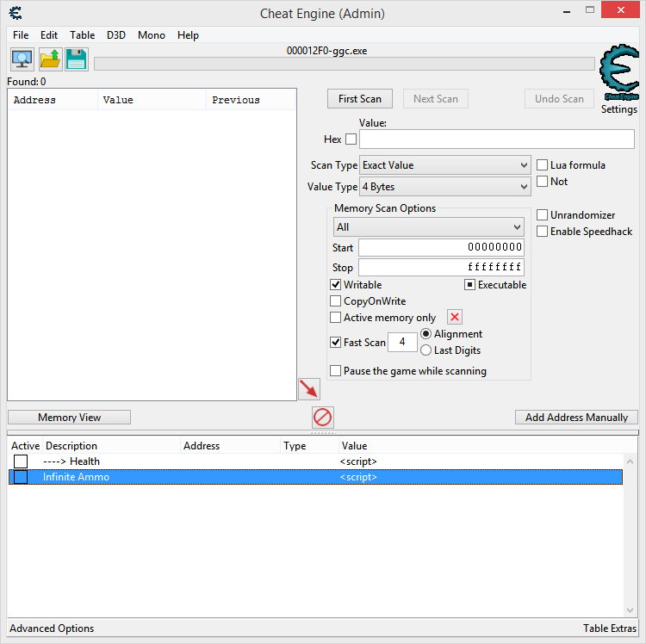Open the D3D menu
646x644 pixels.
pos(115,35)
